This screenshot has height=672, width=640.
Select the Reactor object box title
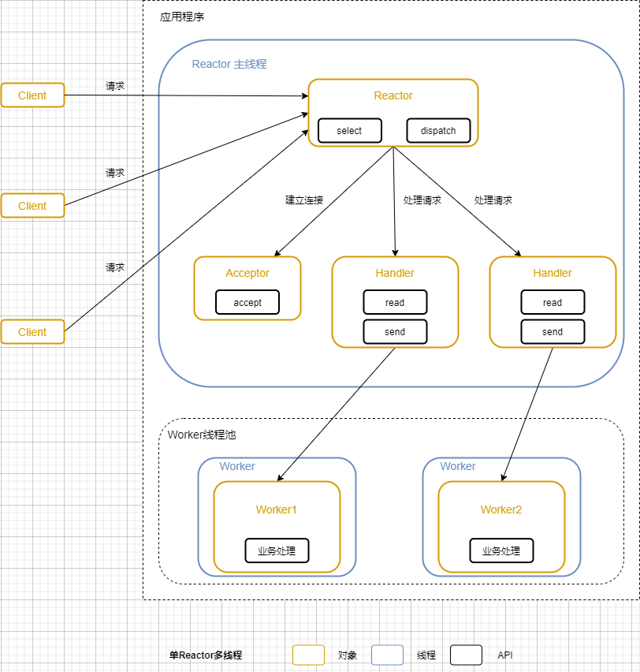(393, 95)
